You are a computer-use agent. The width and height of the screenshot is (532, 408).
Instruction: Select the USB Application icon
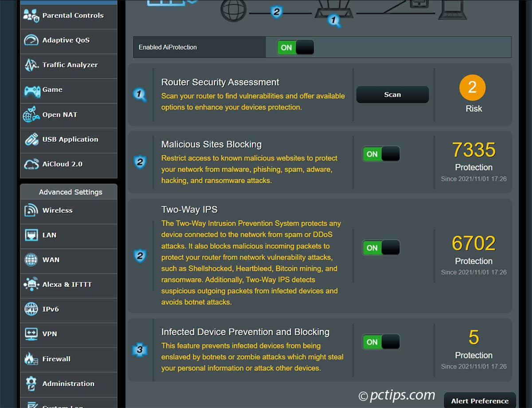(31, 139)
